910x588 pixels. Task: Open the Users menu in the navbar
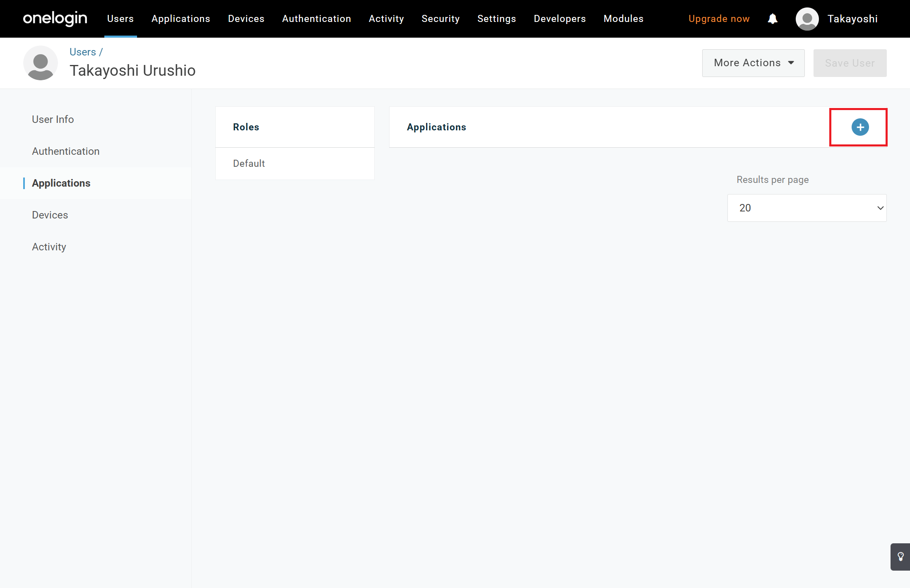tap(120, 19)
